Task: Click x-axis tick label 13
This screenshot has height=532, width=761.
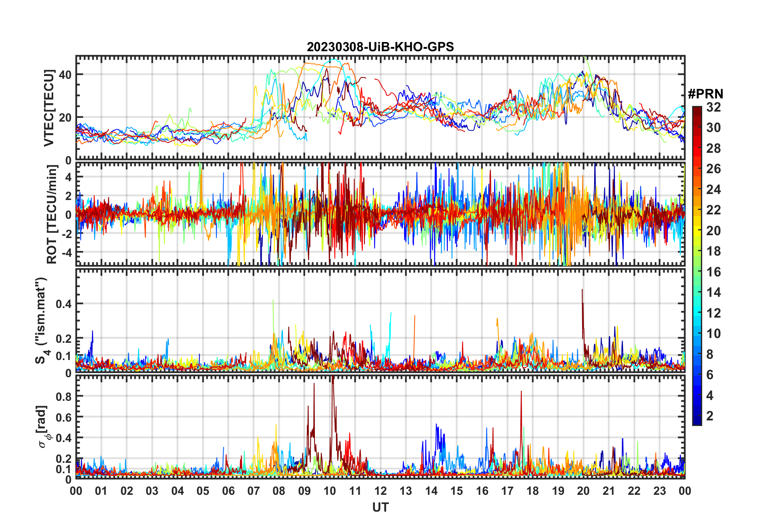Action: [x=406, y=491]
